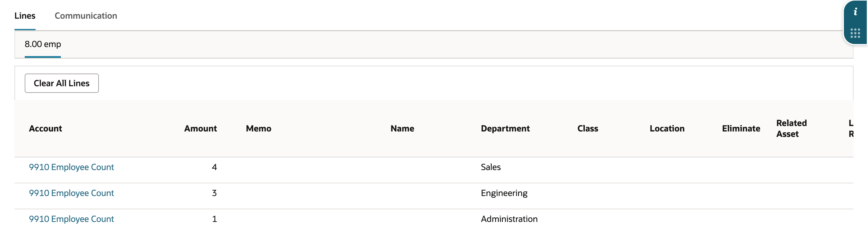Viewport: 868px width, 234px height.
Task: Open the dotted grid apps icon
Action: 855,33
